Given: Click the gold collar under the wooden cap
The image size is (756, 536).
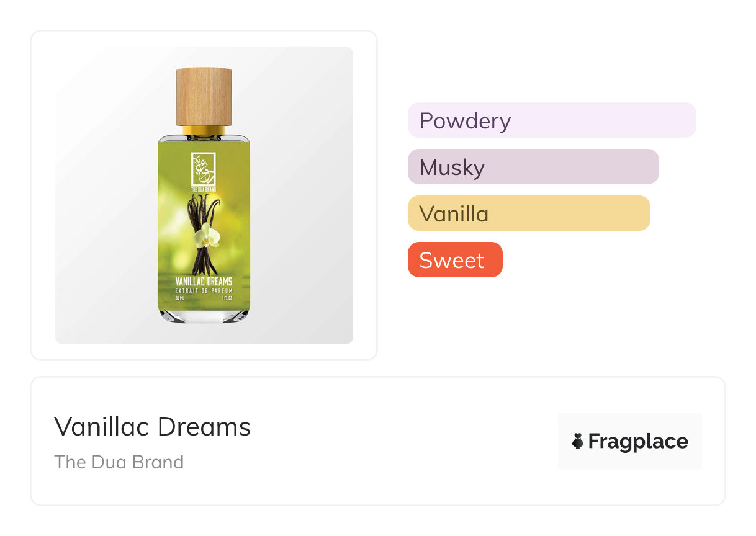Looking at the screenshot, I should (204, 130).
